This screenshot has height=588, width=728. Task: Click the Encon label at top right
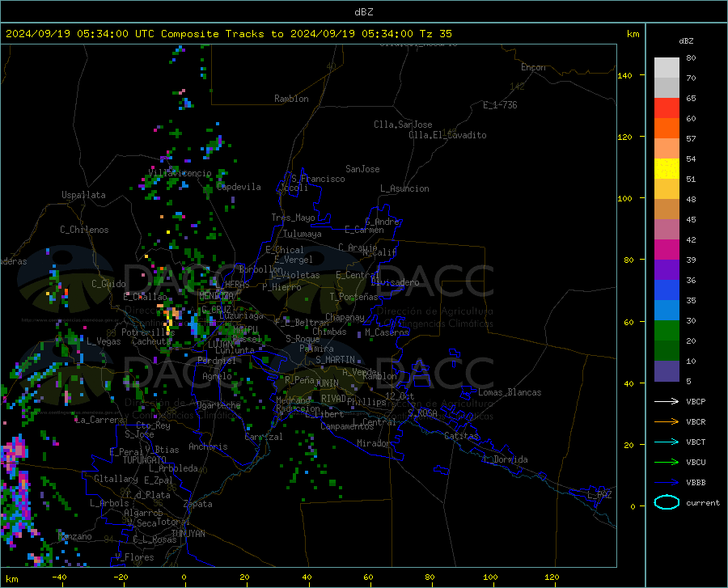533,67
